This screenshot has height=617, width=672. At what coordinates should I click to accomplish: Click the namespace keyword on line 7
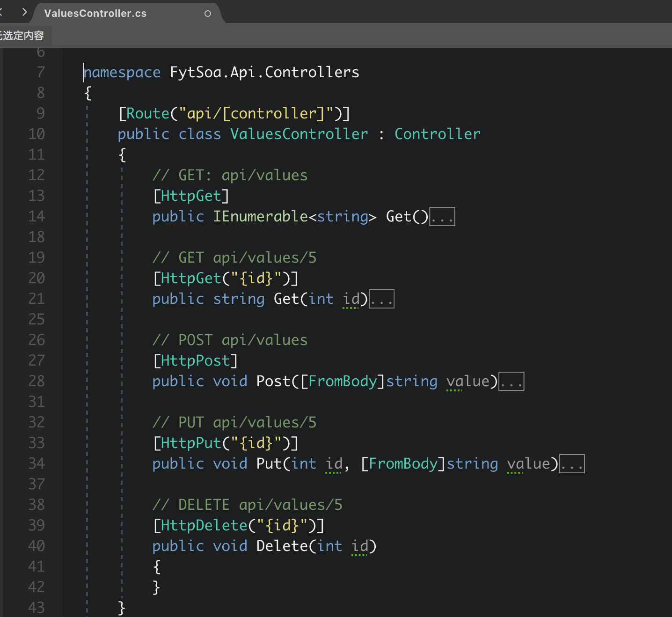[x=122, y=73]
